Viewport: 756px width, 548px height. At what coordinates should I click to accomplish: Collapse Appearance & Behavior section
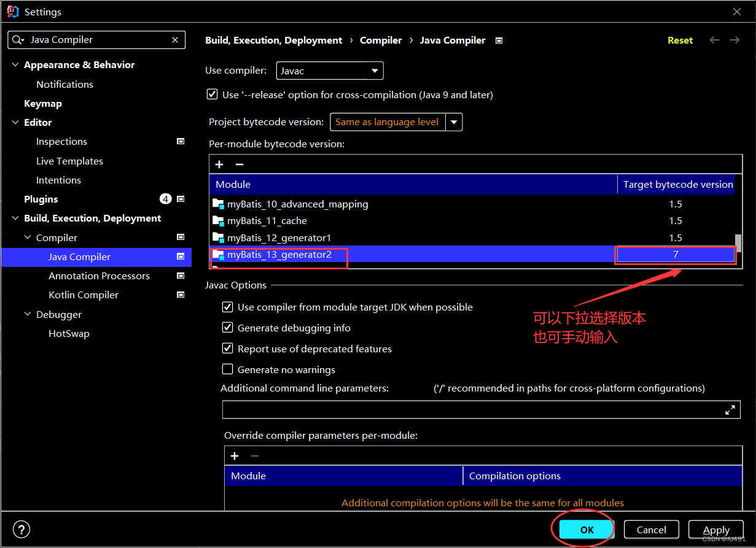click(15, 64)
